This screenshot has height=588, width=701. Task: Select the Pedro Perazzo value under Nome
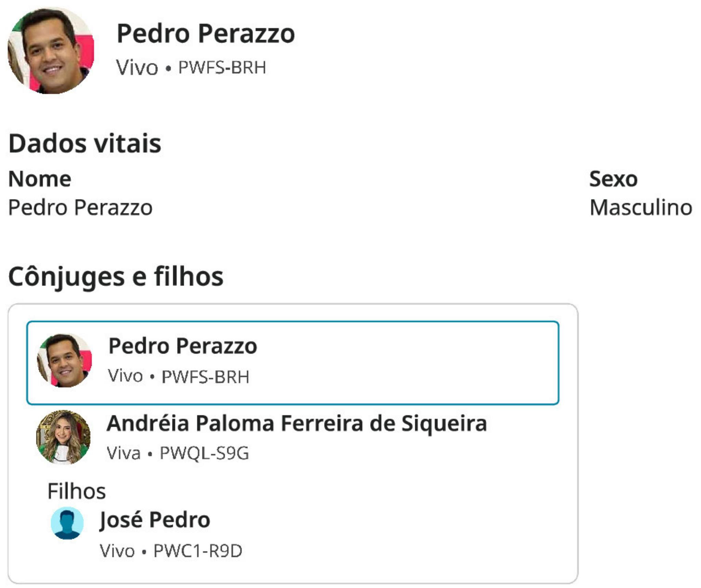point(80,208)
